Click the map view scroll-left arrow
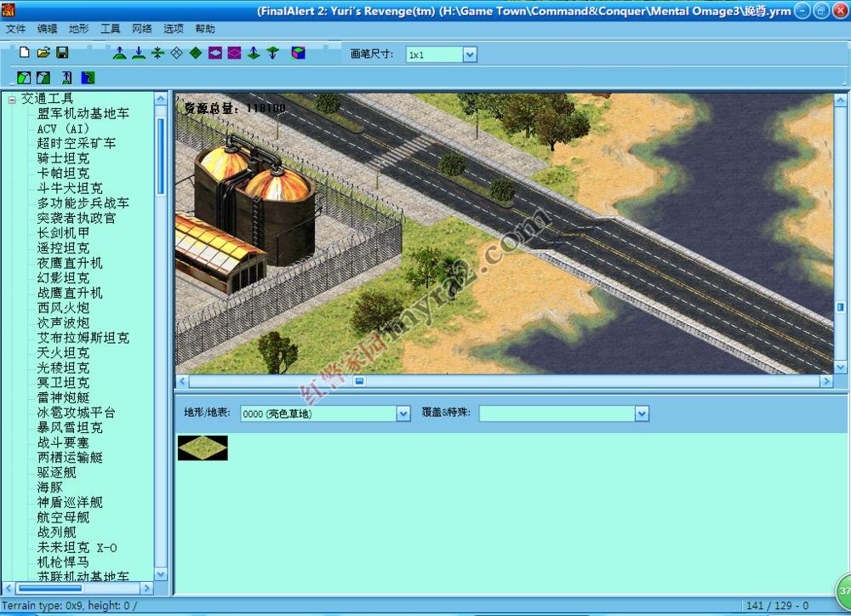 (182, 381)
